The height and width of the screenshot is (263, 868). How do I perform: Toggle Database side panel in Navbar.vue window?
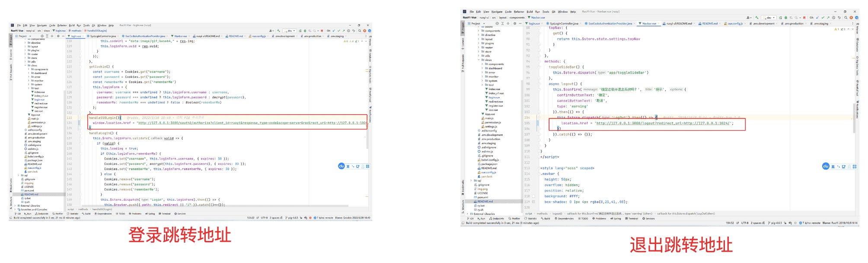(857, 45)
